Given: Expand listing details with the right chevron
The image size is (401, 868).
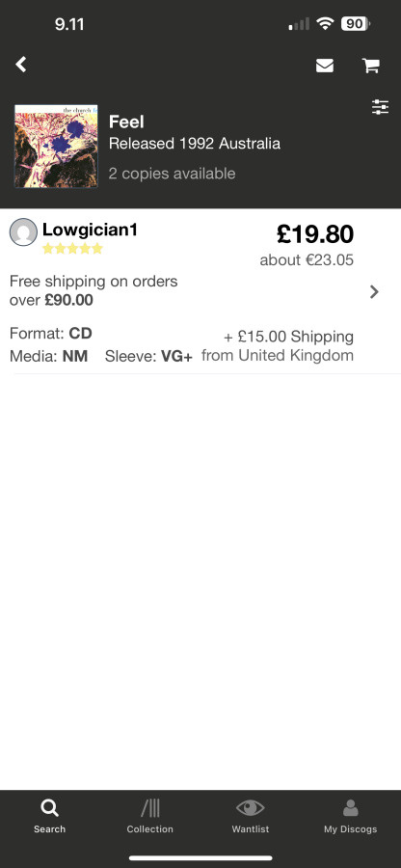Looking at the screenshot, I should [374, 291].
